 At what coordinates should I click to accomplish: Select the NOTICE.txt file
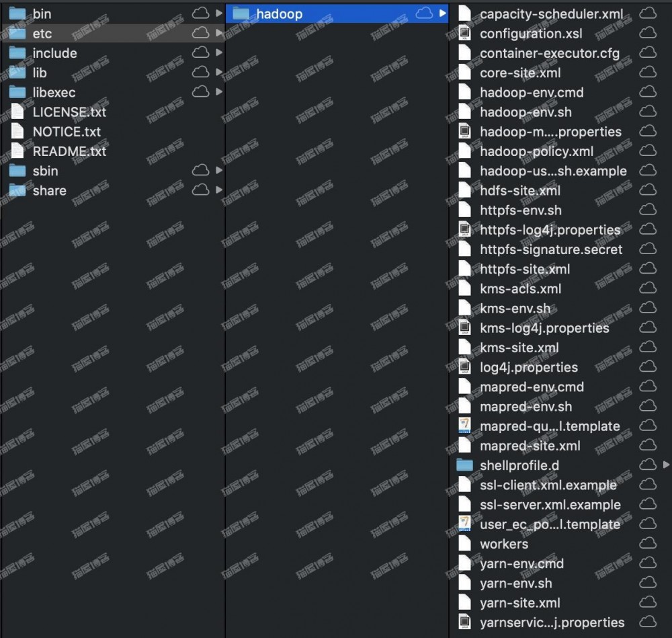tap(66, 131)
